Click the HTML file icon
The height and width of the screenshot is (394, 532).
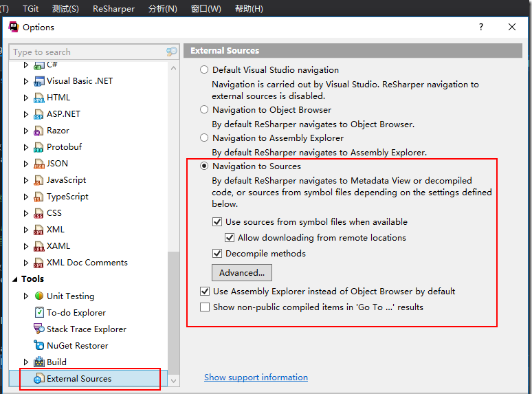click(38, 98)
